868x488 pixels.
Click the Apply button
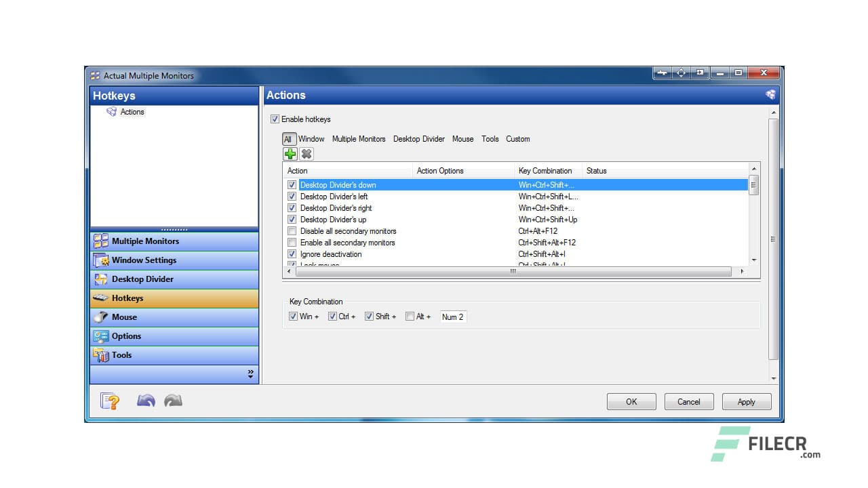click(x=747, y=402)
